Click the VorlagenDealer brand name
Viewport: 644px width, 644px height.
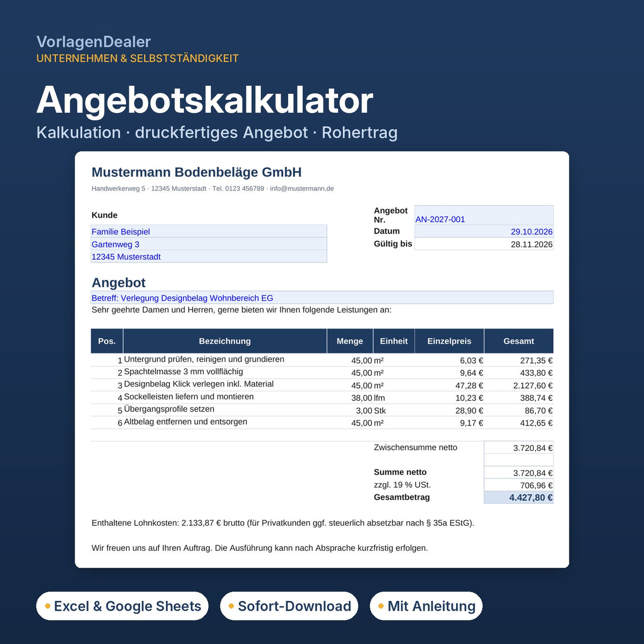93,41
